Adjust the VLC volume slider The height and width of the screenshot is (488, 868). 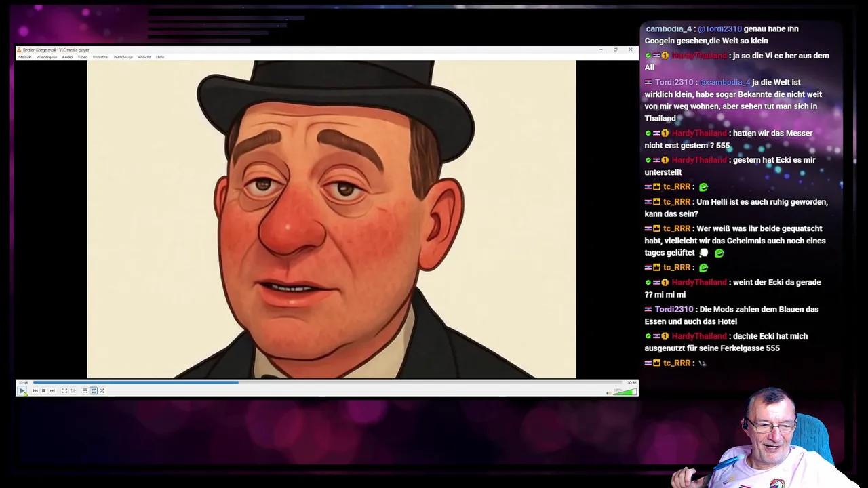(625, 392)
